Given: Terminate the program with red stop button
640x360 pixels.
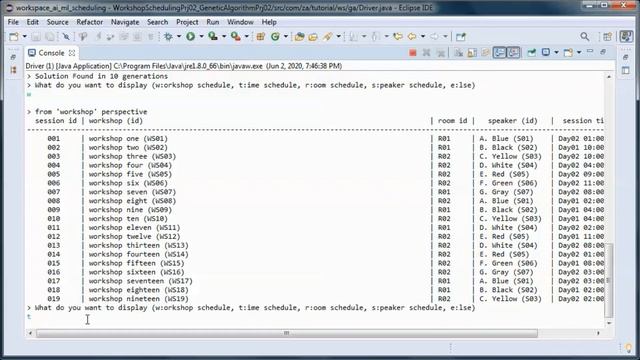Looking at the screenshot, I should click(x=413, y=53).
